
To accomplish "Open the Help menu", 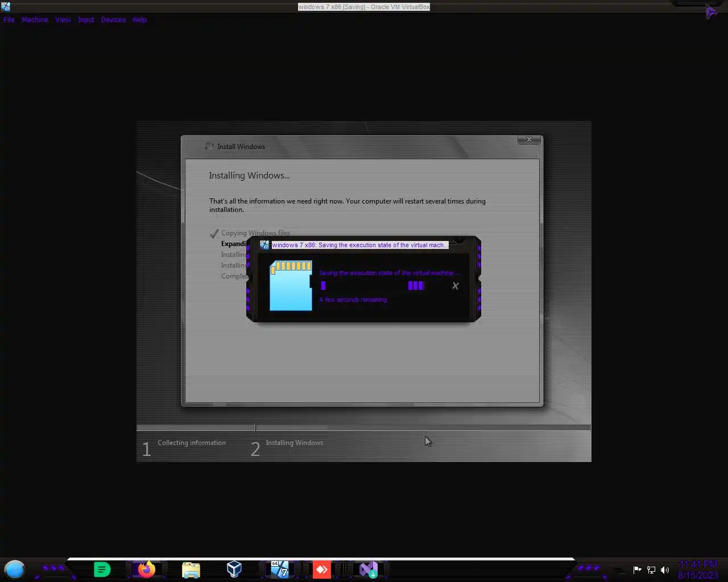I will 139,19.
